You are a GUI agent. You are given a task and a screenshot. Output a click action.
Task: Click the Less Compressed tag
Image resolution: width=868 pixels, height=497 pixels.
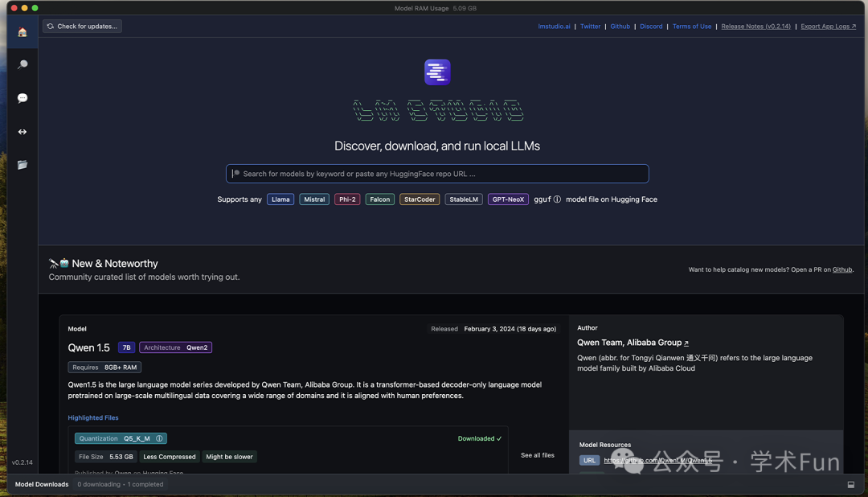pos(170,457)
